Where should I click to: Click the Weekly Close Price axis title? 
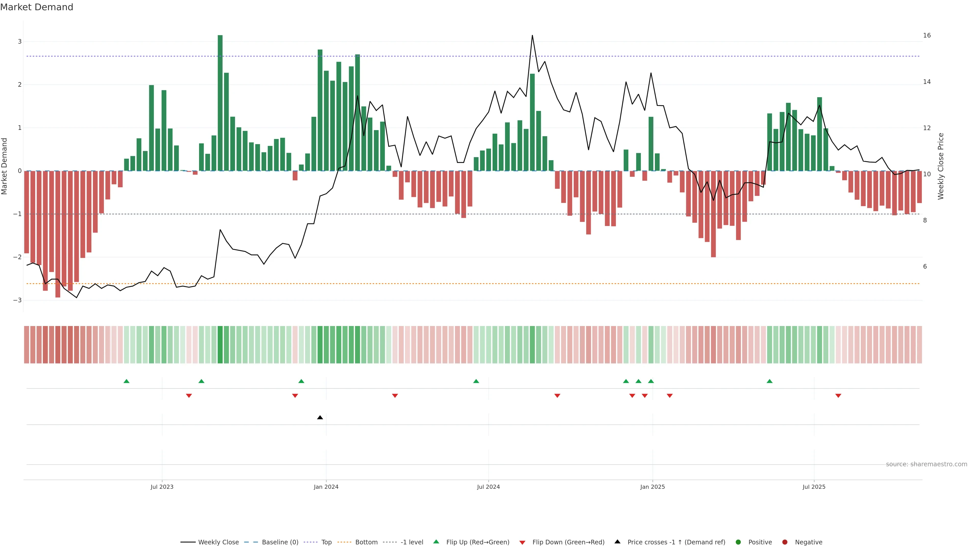(x=941, y=166)
